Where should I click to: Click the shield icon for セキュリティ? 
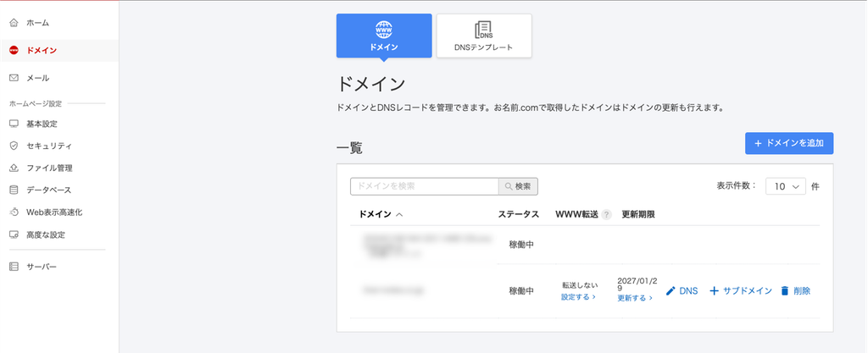pyautogui.click(x=14, y=146)
